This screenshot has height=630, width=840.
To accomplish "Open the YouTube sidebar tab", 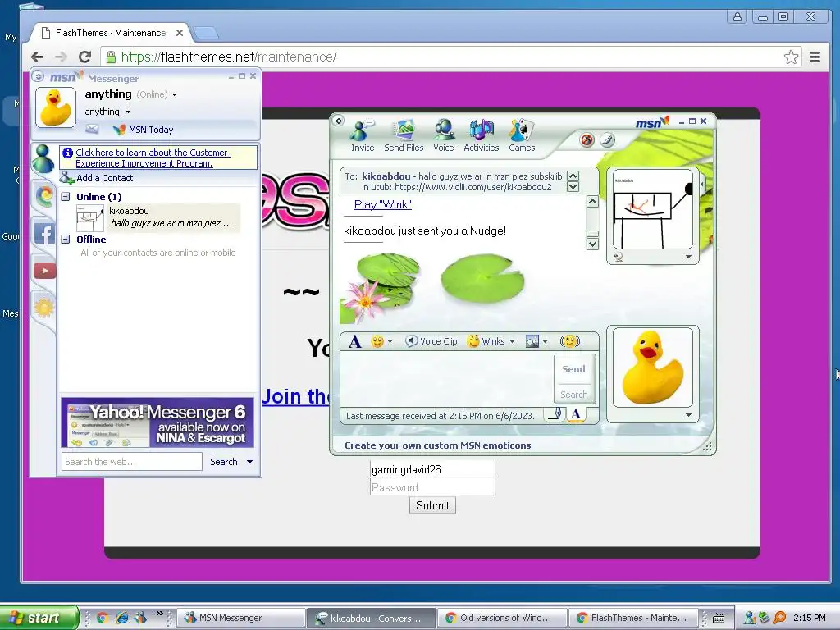I will click(x=44, y=271).
